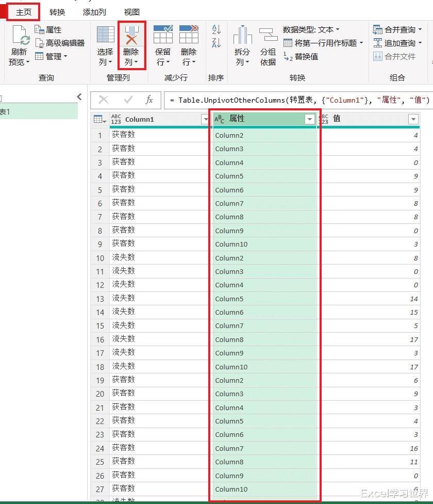Click the 刷新预览 refresh preview icon
Image resolution: width=433 pixels, height=504 pixels.
click(x=20, y=36)
